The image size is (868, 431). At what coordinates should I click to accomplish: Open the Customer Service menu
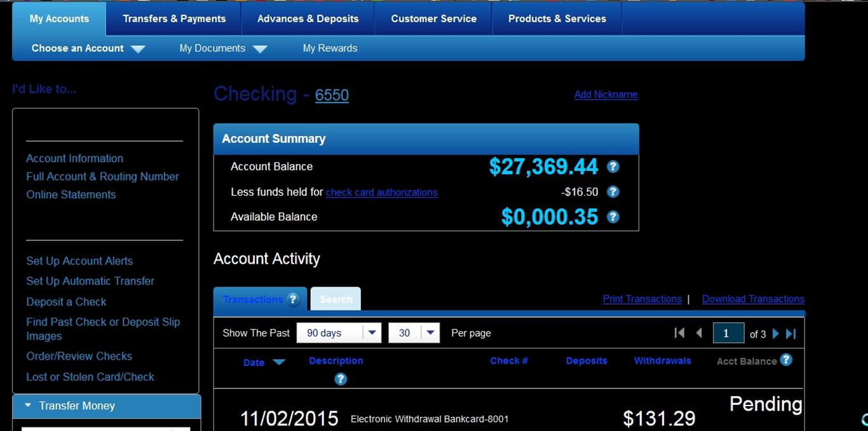click(433, 18)
